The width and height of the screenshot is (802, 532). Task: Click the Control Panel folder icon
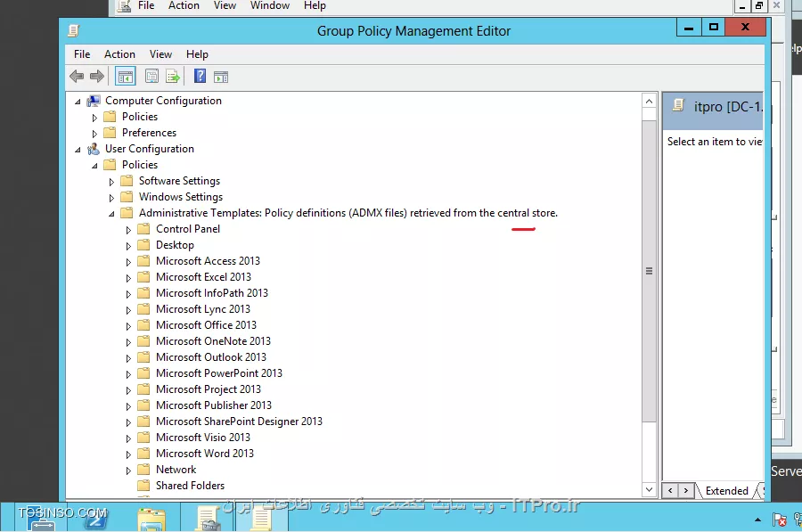coord(143,229)
